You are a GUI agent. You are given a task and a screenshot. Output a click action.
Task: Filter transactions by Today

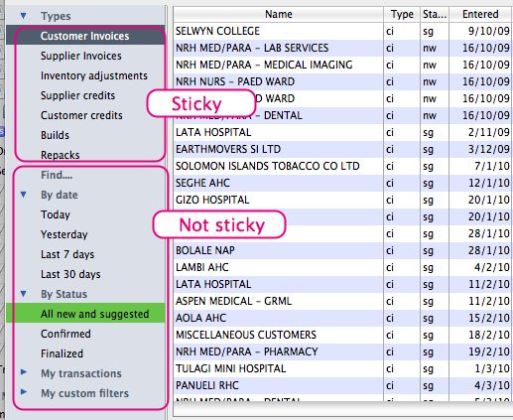[85, 214]
